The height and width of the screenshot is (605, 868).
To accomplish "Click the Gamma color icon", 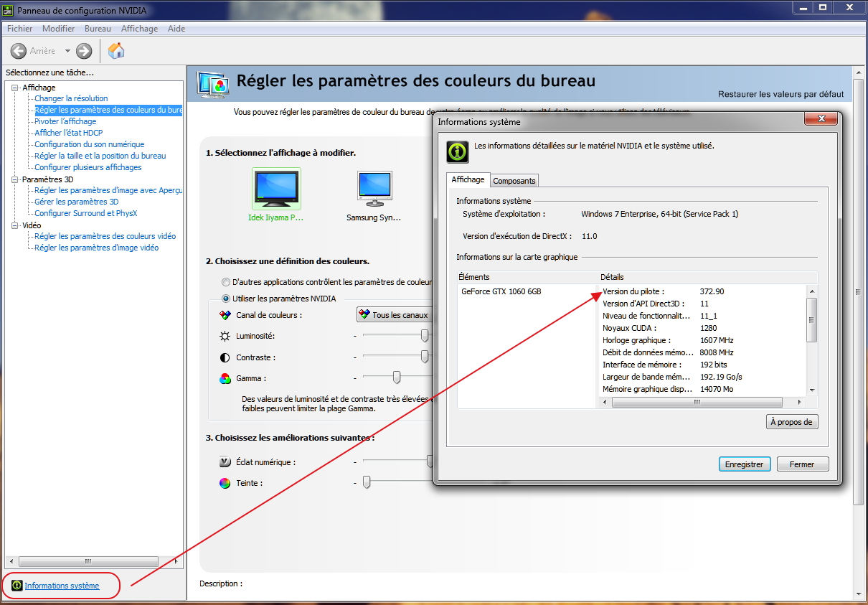I will point(225,378).
